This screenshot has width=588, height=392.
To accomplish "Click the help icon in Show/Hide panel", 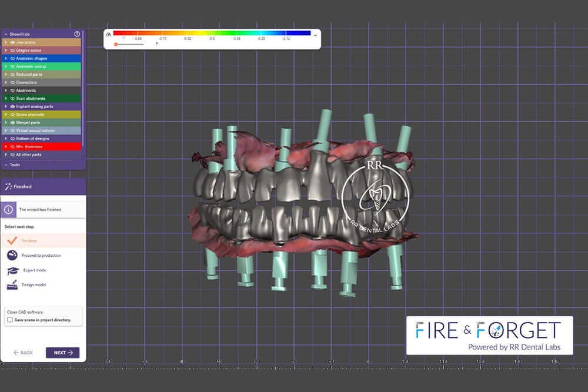I will point(77,34).
